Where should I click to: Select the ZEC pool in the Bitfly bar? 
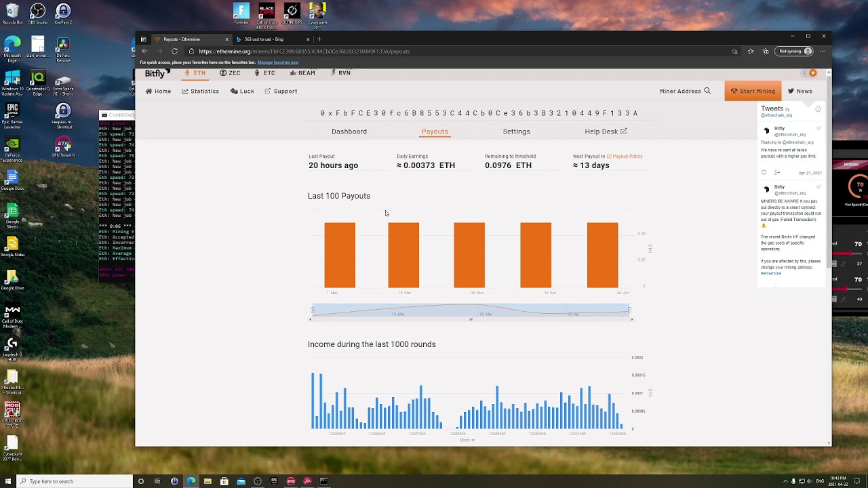pyautogui.click(x=230, y=73)
